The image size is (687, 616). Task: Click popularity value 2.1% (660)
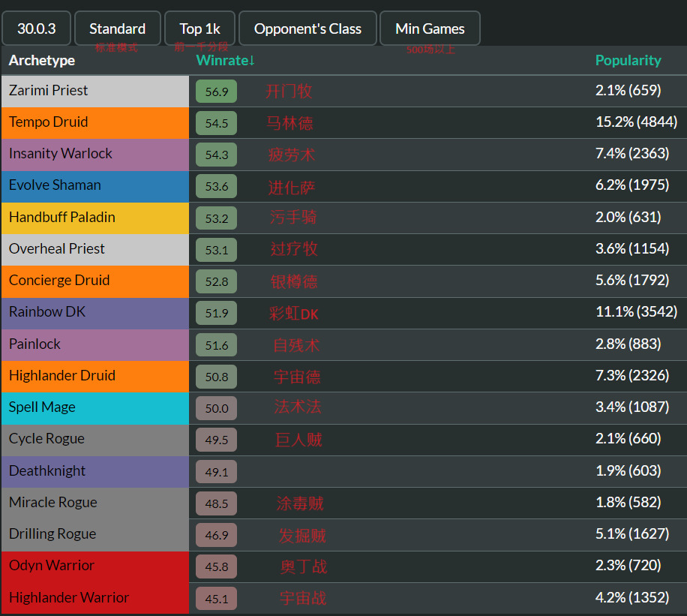[x=628, y=438]
